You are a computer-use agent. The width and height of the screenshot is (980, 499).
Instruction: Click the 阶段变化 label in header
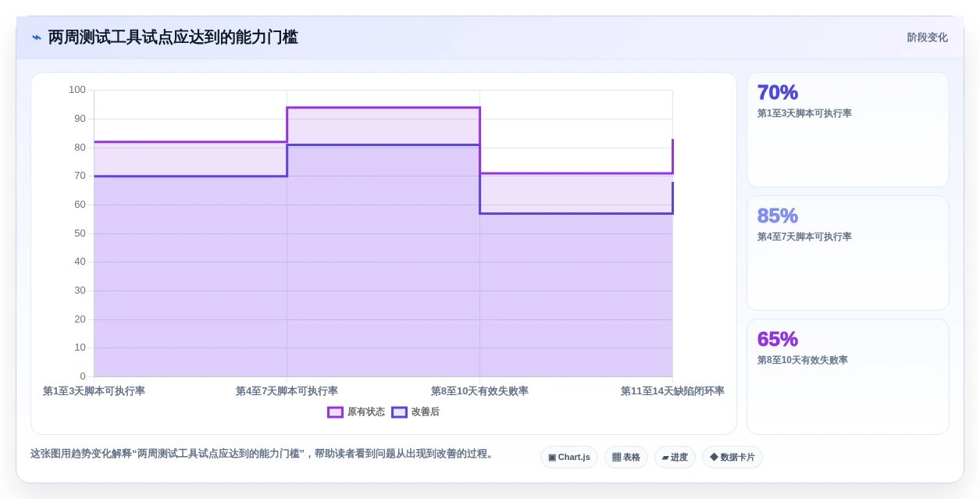click(928, 37)
